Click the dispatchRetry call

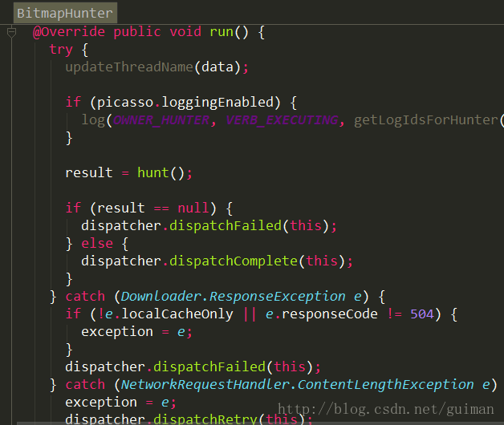pyautogui.click(x=205, y=419)
